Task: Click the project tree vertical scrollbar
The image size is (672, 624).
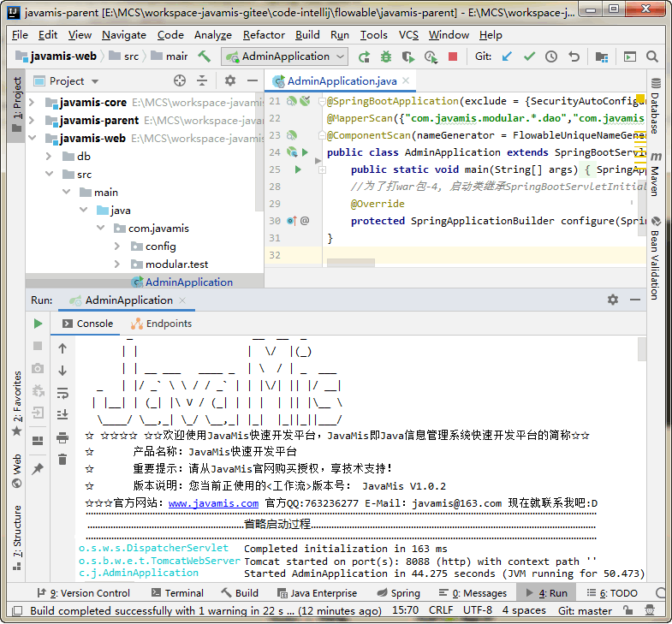Action: (x=259, y=152)
